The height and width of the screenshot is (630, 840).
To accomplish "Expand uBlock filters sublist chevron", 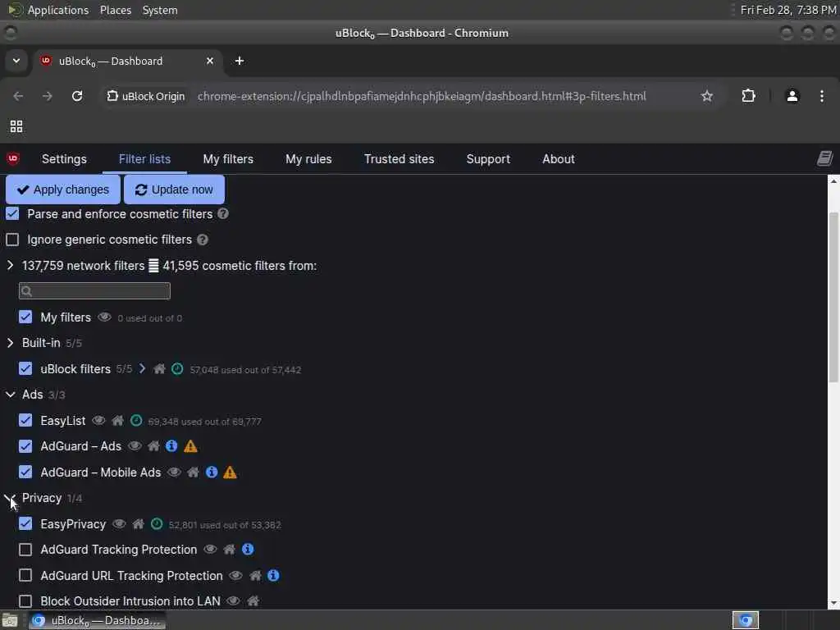I will click(142, 368).
